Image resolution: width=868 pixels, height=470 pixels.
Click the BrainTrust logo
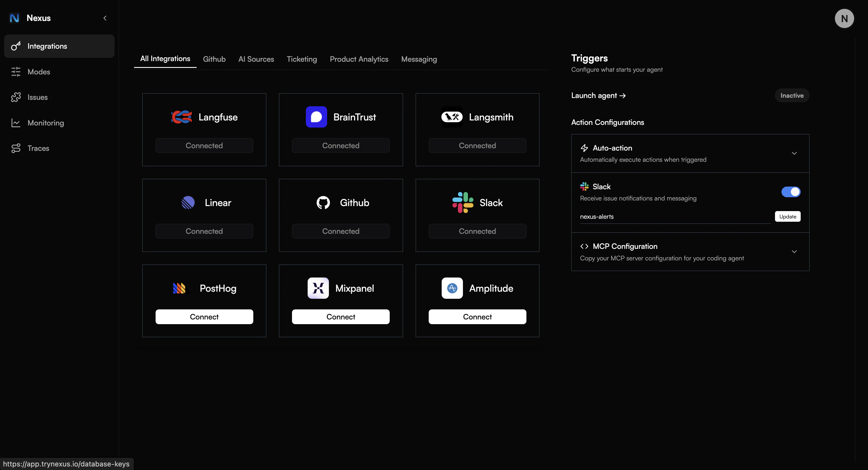point(316,117)
